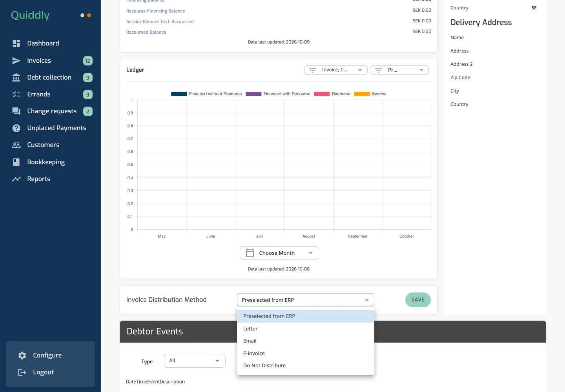Click the Change requests count badge 2

tap(88, 111)
